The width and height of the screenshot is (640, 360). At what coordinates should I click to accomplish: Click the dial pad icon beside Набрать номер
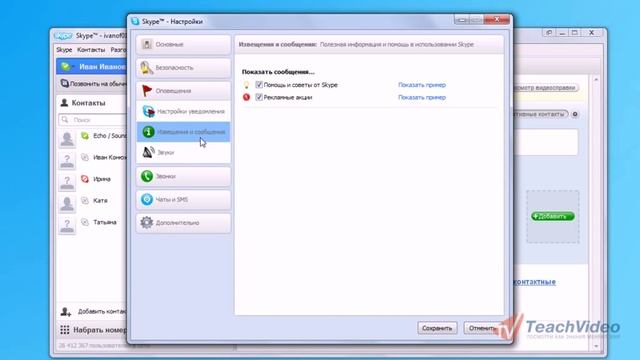pos(64,330)
